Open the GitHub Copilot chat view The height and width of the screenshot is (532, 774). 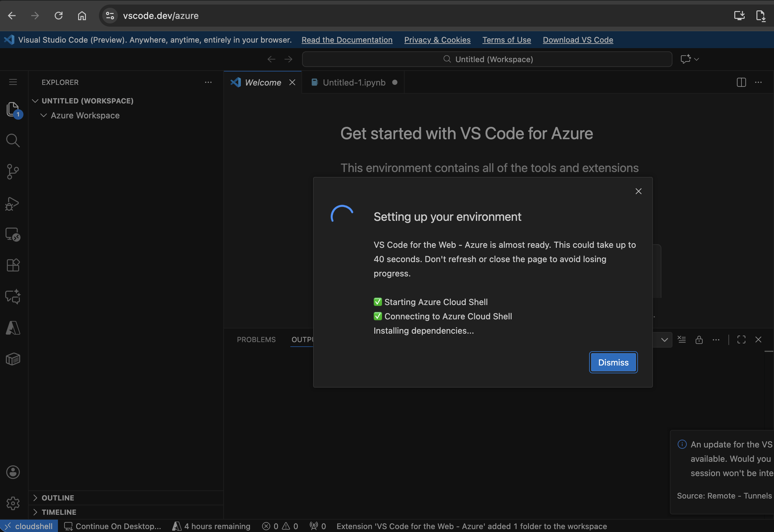[13, 296]
